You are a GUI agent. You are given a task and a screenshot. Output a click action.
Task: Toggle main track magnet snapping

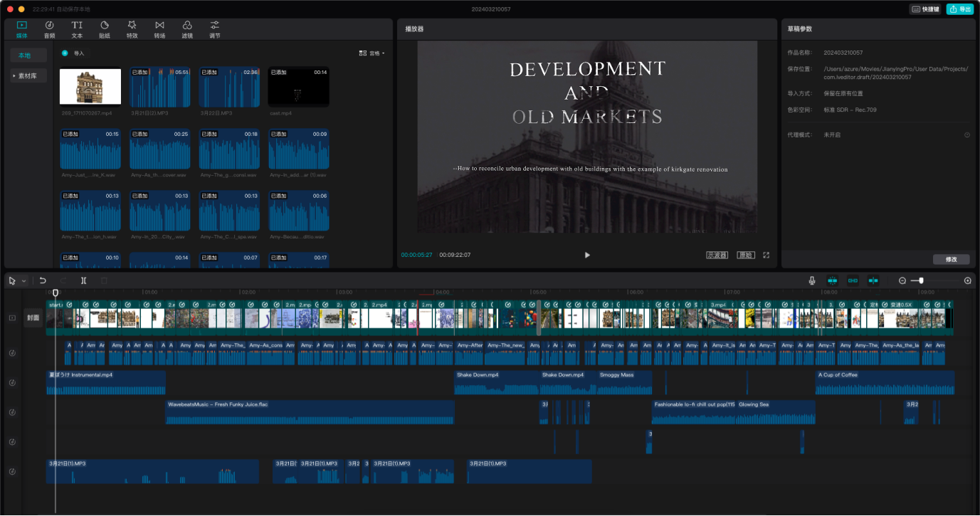click(x=832, y=280)
